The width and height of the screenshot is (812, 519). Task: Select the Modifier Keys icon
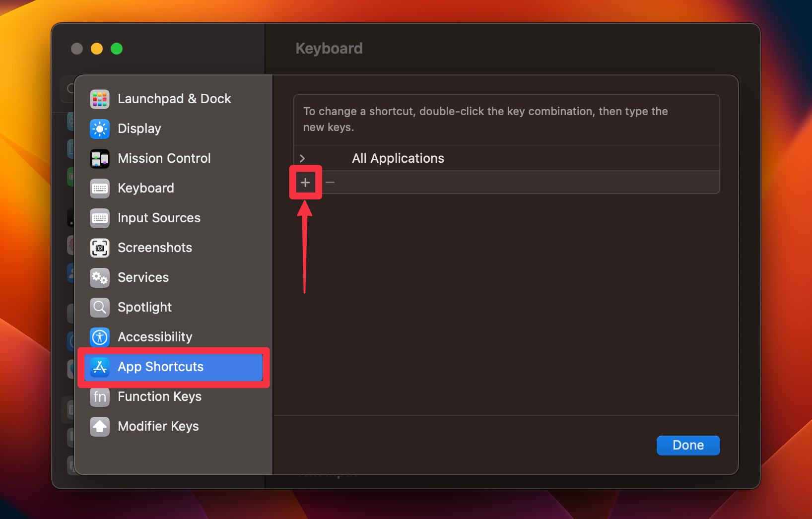coord(99,426)
